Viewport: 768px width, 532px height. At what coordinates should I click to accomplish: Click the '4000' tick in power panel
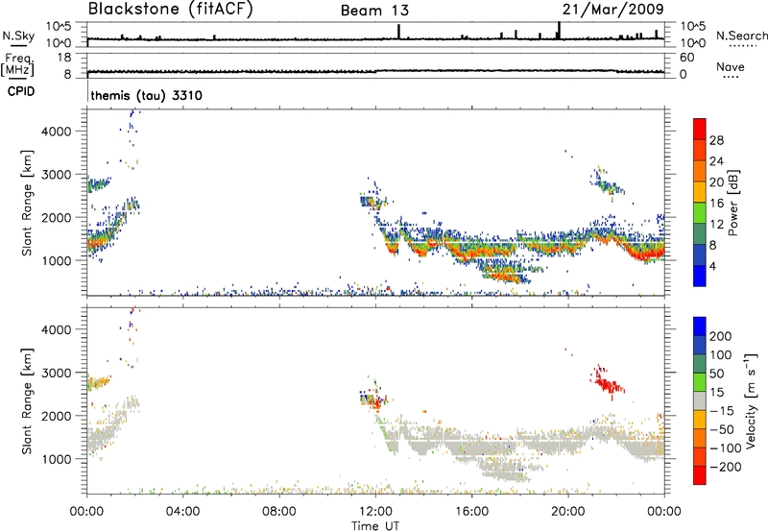[x=56, y=132]
